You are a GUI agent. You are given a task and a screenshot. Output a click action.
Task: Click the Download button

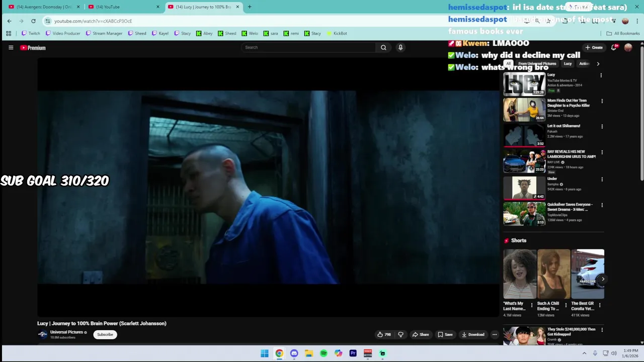coord(473,334)
